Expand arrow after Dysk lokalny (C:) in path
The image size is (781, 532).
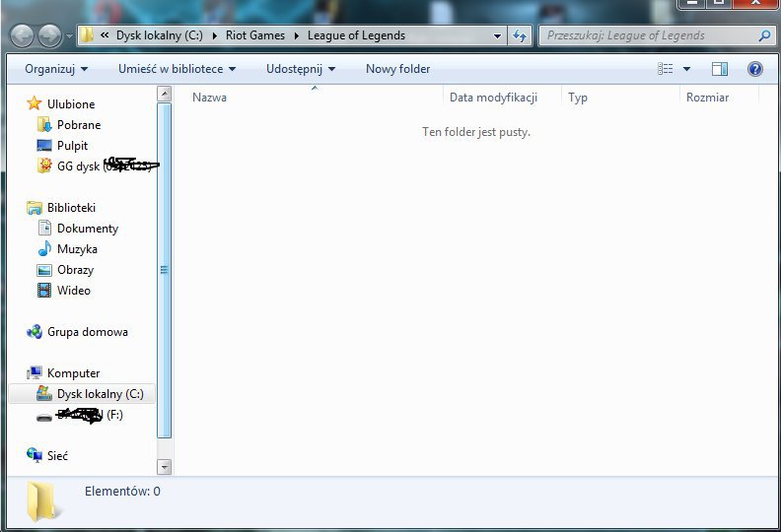(x=215, y=35)
